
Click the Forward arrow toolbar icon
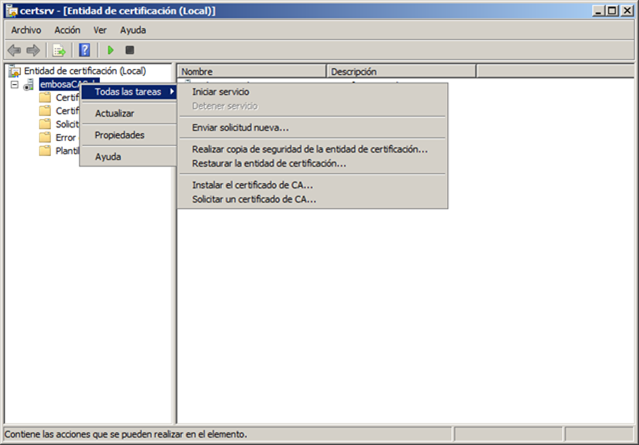[33, 50]
